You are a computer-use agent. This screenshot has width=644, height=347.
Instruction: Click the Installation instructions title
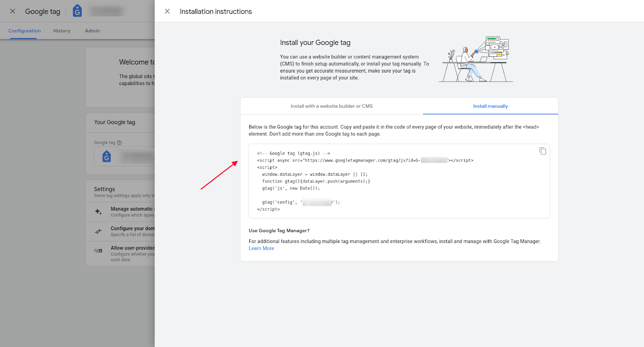pos(216,11)
